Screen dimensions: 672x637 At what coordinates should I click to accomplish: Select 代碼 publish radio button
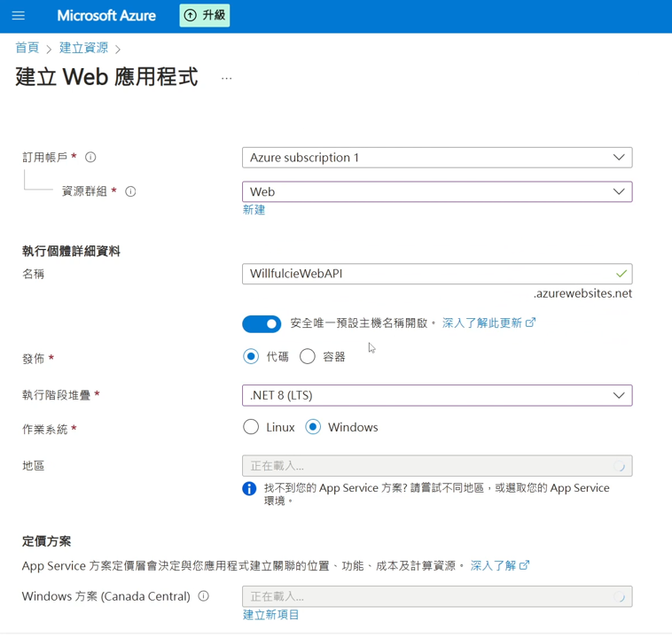tap(251, 356)
